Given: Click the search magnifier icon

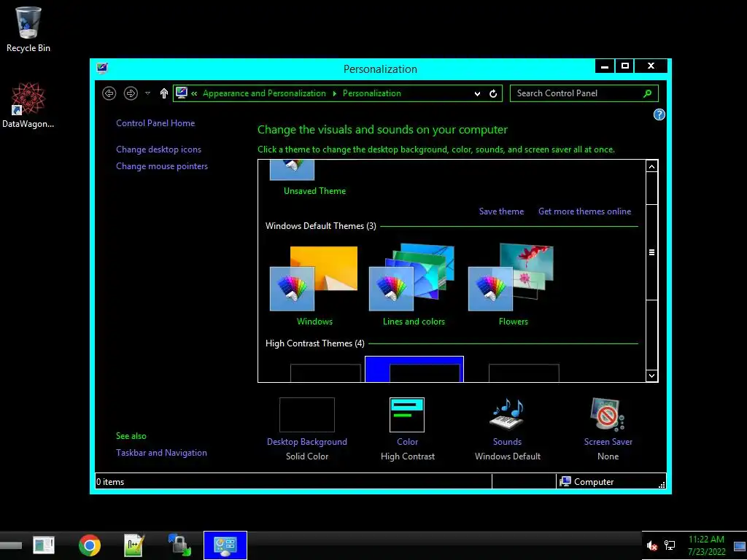Looking at the screenshot, I should tap(648, 93).
